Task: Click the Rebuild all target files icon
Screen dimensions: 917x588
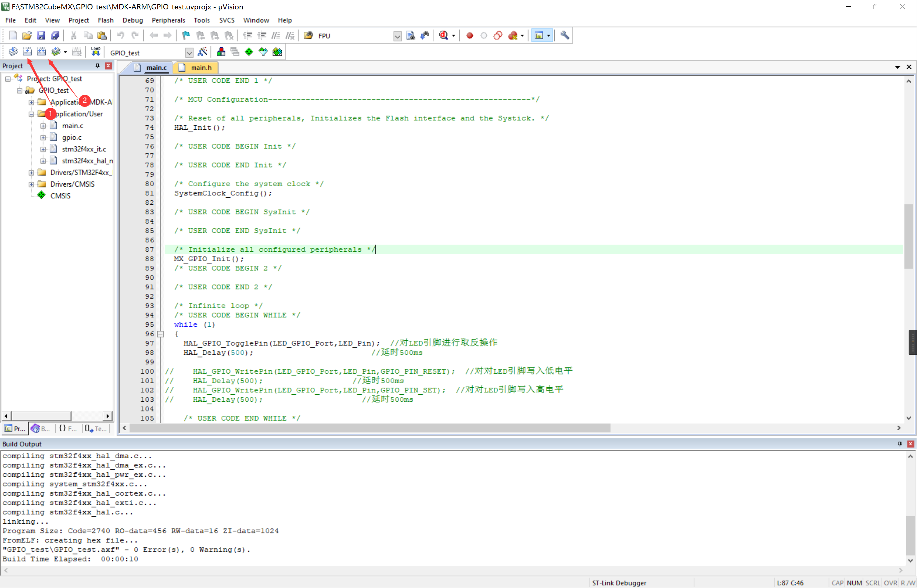Action: (41, 51)
